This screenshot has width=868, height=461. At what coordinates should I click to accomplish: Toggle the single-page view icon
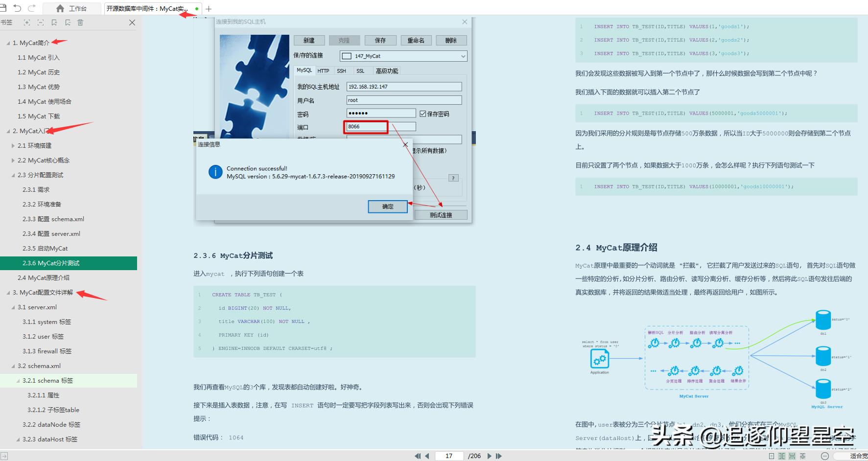coord(772,456)
